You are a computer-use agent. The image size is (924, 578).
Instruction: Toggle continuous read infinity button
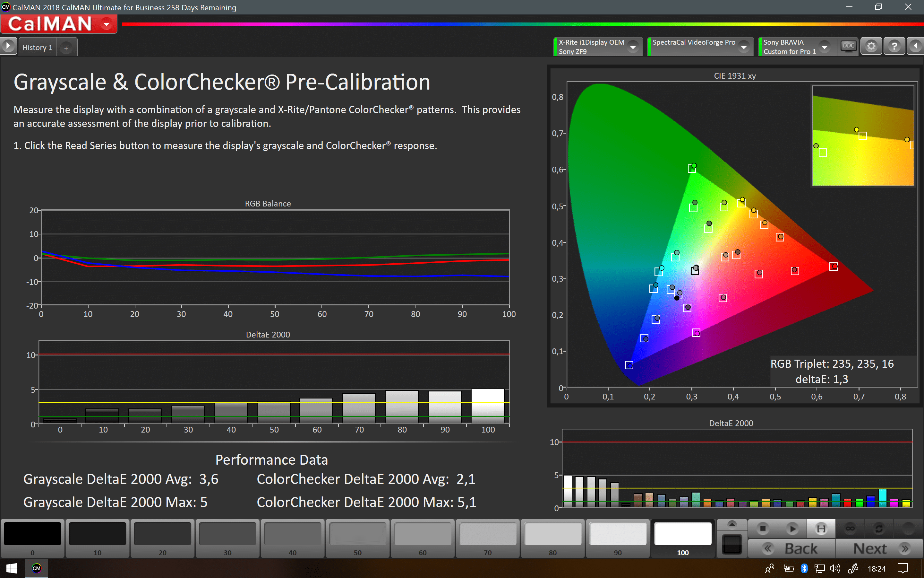click(850, 529)
